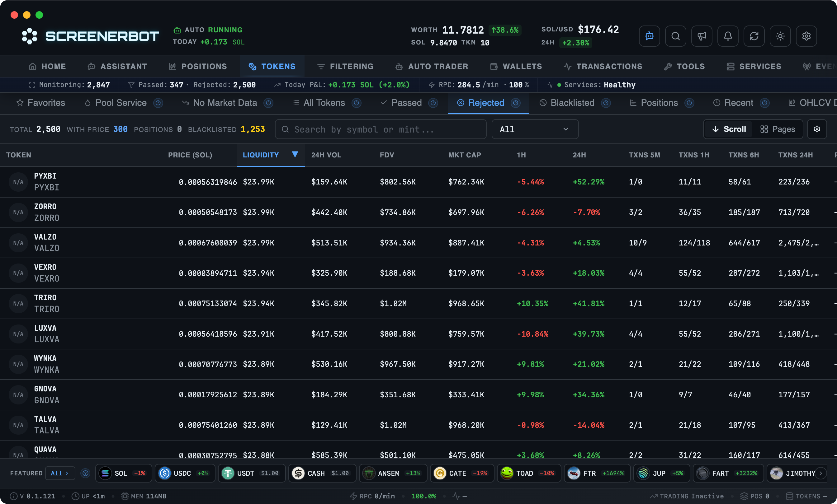Open the ASSISTANT navigation tab

click(117, 67)
